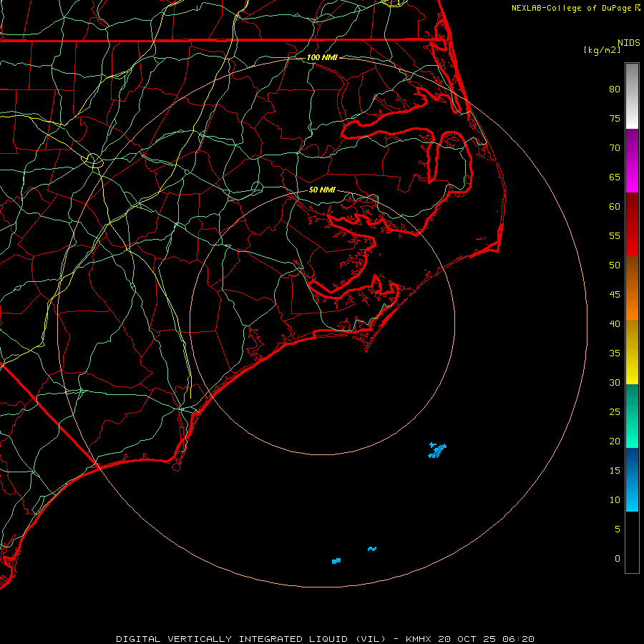Click the small wavy cyan radar echo

tap(372, 549)
